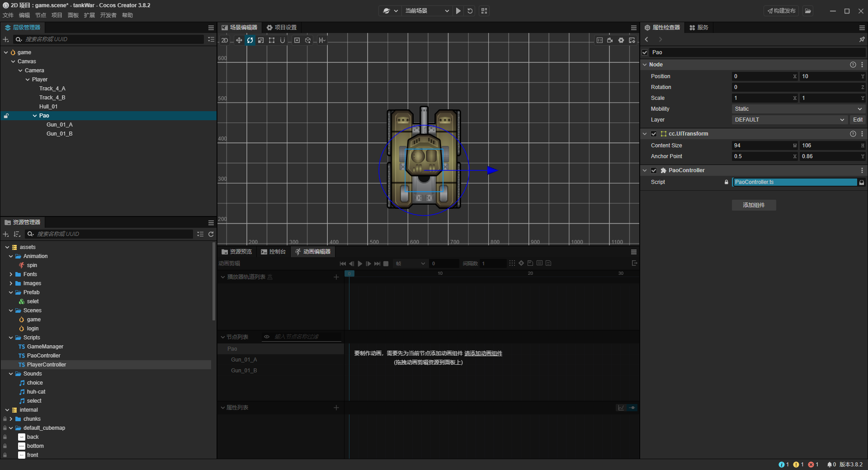Toggle the Pao node active checkbox
The width and height of the screenshot is (868, 470).
point(645,52)
